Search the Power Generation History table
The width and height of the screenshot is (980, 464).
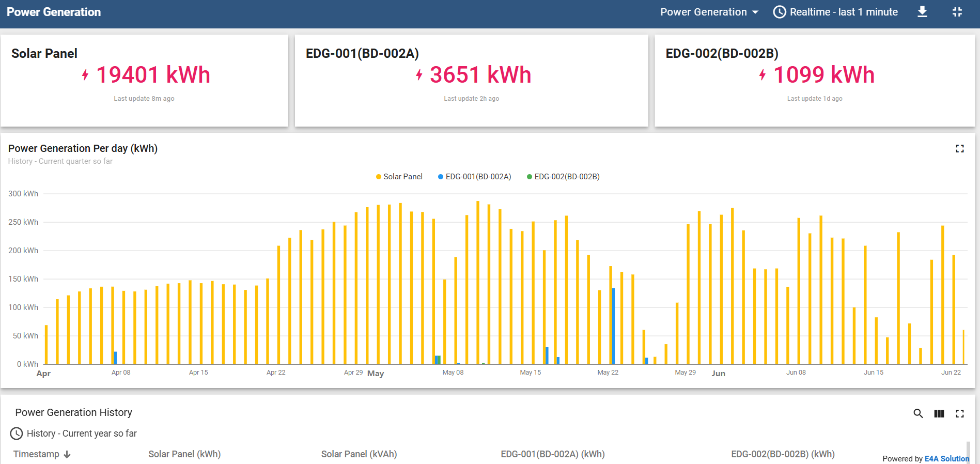click(x=918, y=413)
